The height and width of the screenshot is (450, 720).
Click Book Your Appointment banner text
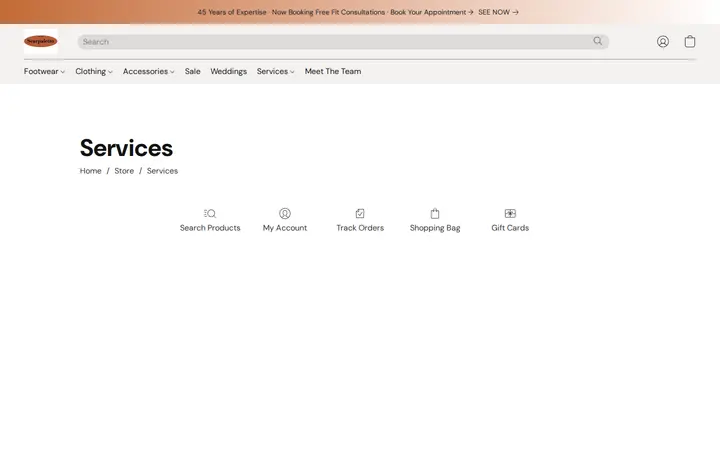pos(432,12)
